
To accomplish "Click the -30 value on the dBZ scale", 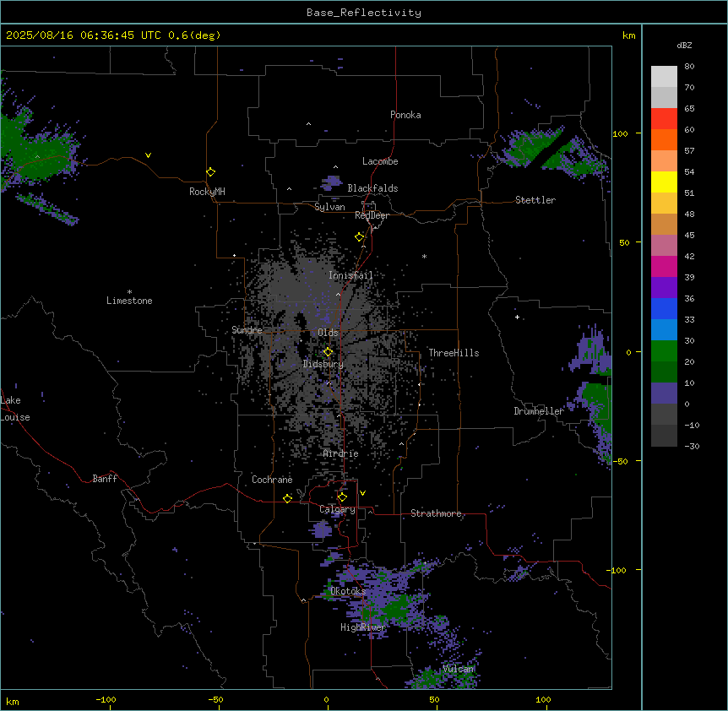I will [692, 446].
